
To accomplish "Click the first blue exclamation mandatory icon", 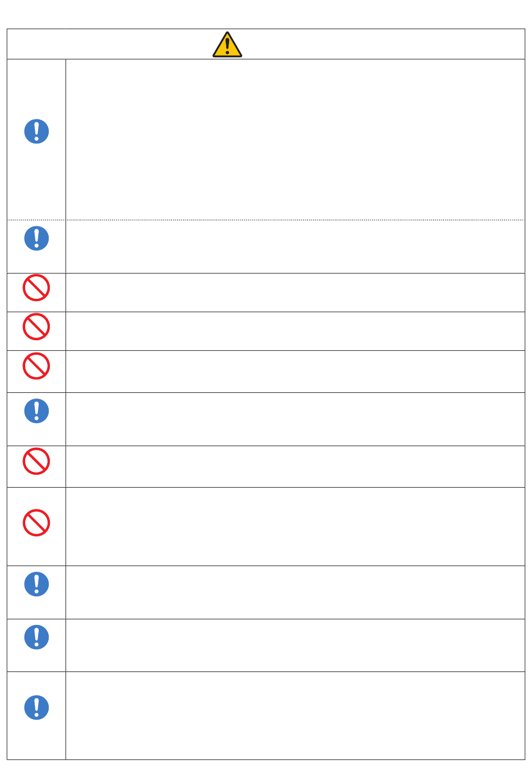I will coord(36,132).
